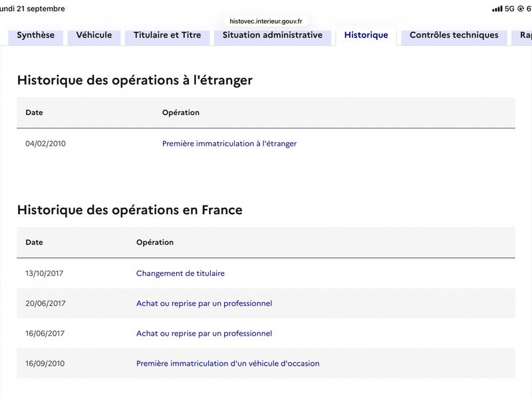The height and width of the screenshot is (399, 532).
Task: Select the Titulaire et Titre tab
Action: [x=168, y=37]
